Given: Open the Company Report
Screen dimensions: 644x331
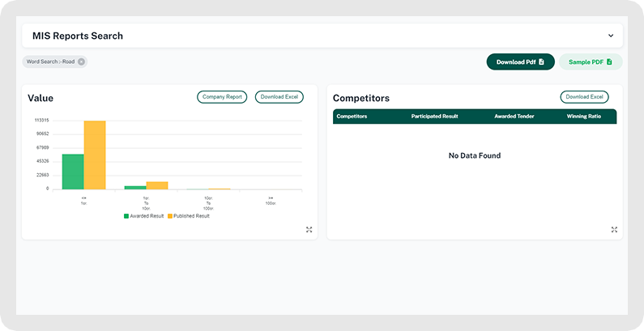Looking at the screenshot, I should (x=222, y=97).
